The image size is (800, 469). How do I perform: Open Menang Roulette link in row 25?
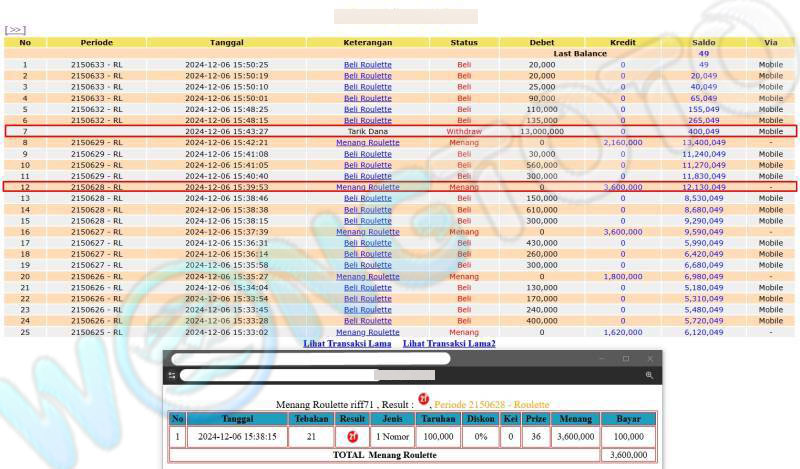[367, 331]
